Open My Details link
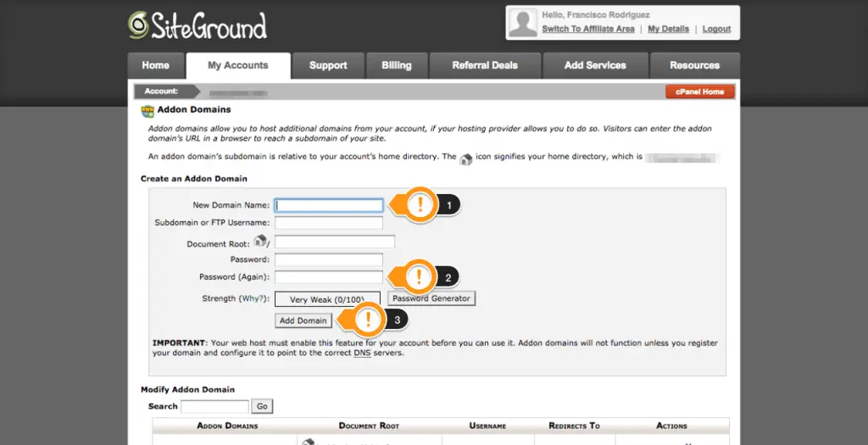 click(668, 29)
